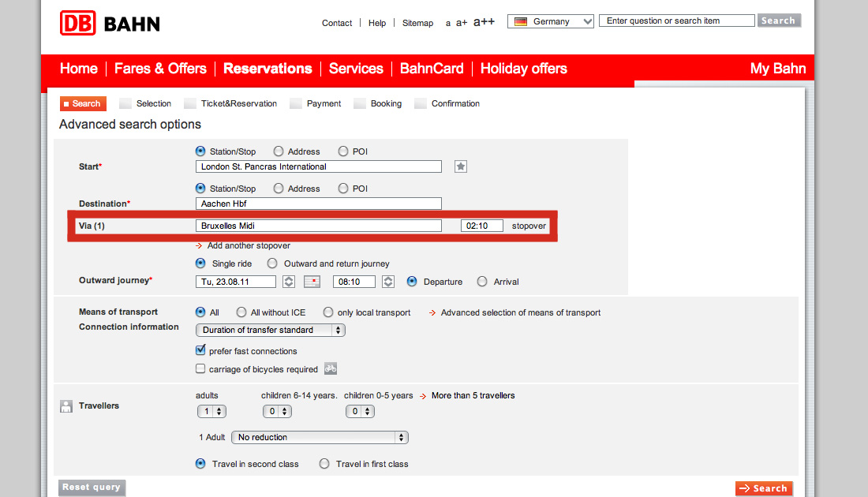Choose Travel in first class
Screen dimensions: 868x497
[x=324, y=464]
